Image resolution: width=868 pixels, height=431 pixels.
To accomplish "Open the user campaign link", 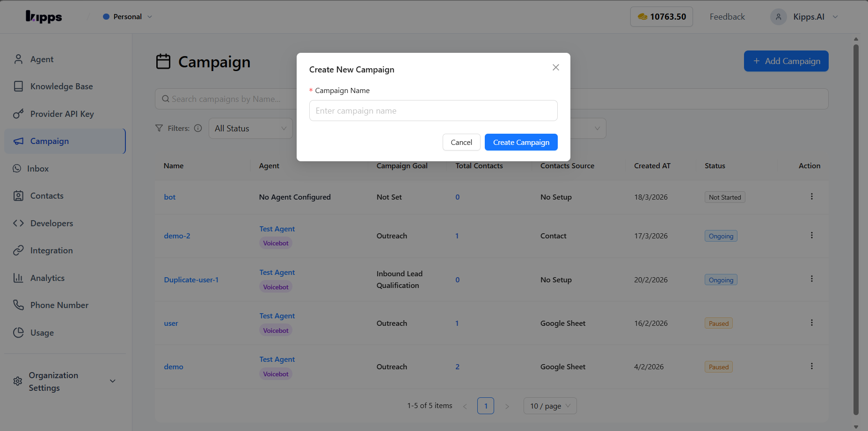I will point(171,323).
